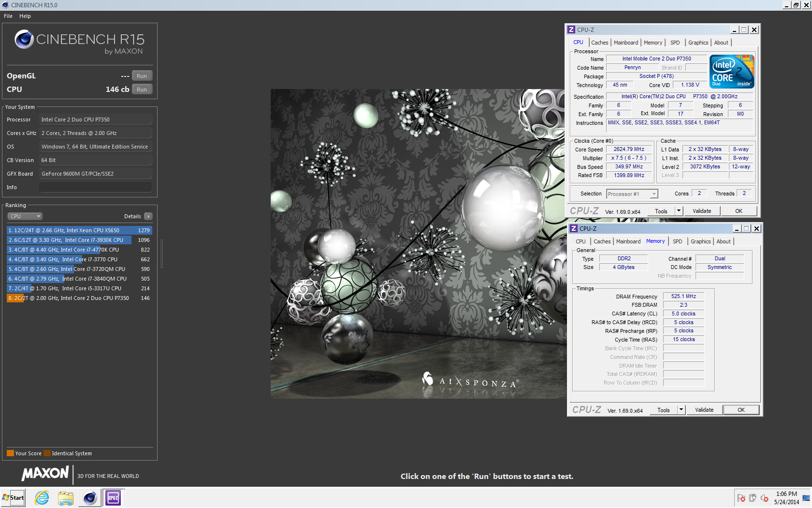Switch to CPU tab in lower CPU-Z

(x=580, y=241)
